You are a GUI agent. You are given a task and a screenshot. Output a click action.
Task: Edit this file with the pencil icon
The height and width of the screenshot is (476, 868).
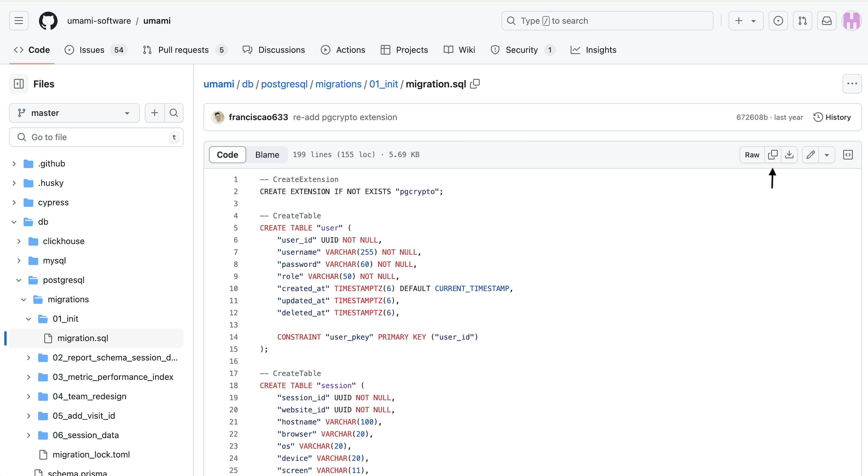pyautogui.click(x=810, y=155)
